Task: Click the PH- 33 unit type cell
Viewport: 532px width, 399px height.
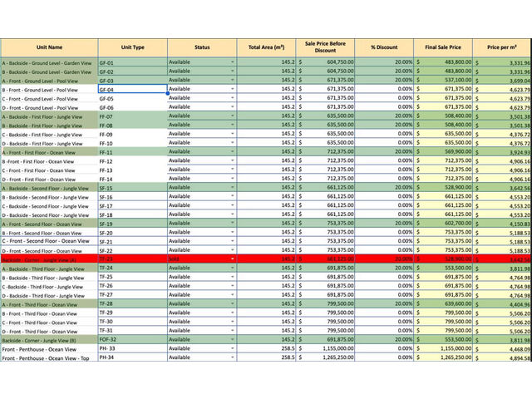Action: (x=133, y=348)
